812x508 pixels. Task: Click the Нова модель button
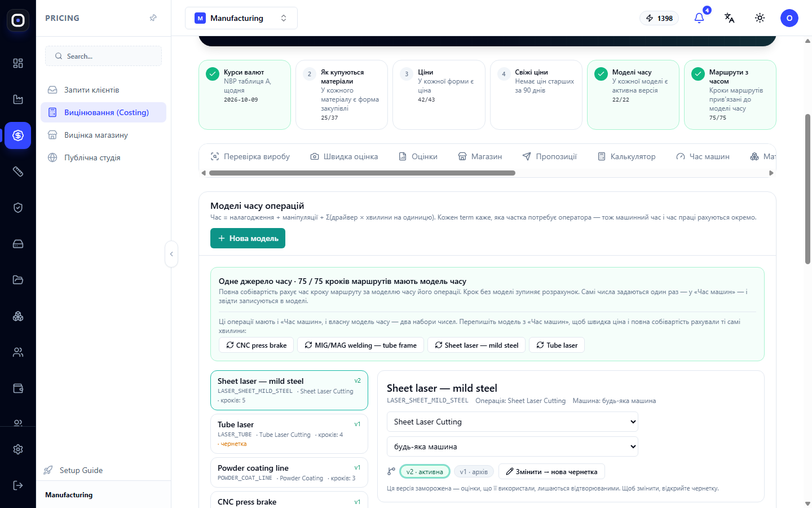pos(248,238)
